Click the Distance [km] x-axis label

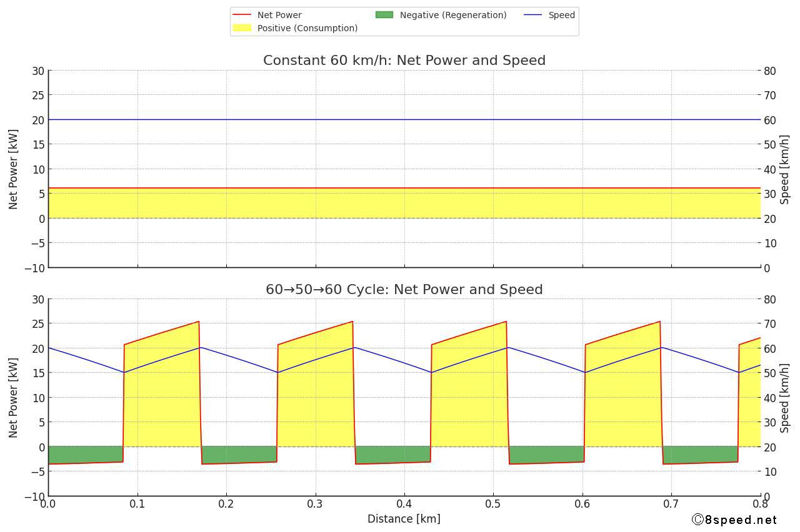coord(404,519)
